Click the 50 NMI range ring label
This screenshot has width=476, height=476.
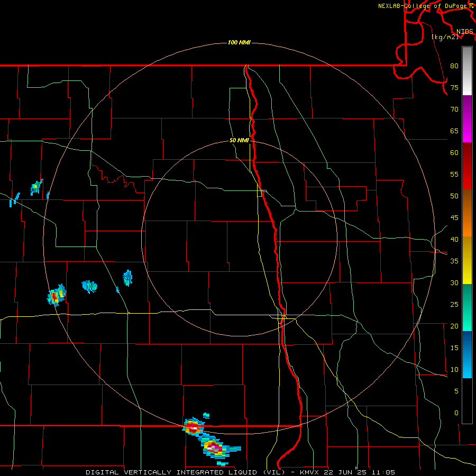pos(239,140)
